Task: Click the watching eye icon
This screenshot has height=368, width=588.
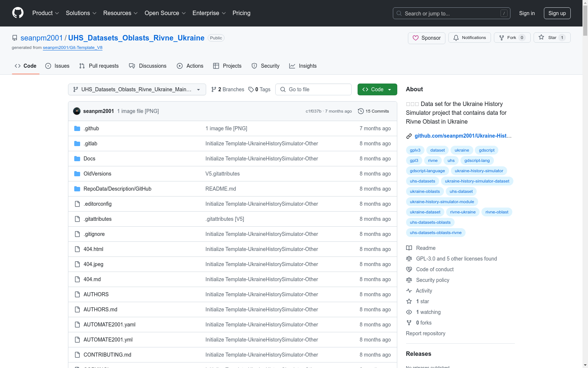Action: [x=409, y=312]
